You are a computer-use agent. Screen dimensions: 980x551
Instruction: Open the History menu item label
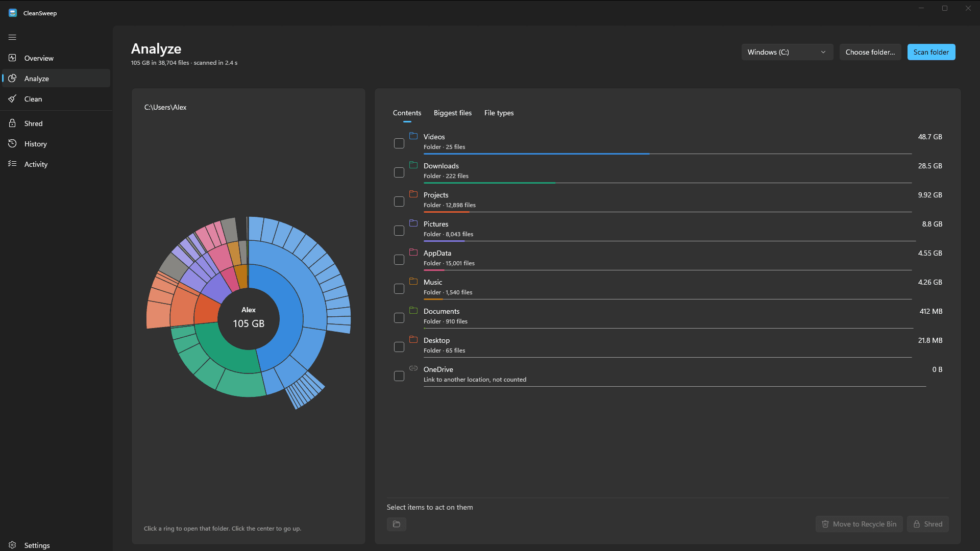(x=36, y=144)
